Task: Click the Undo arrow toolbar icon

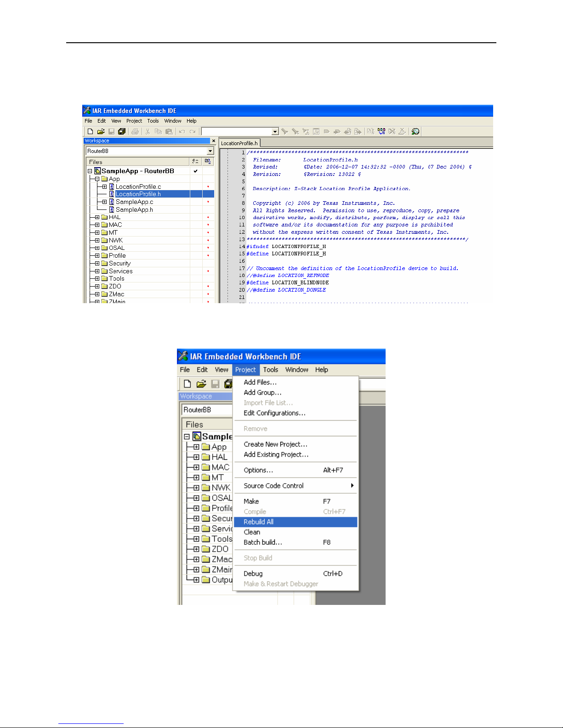Action: [x=182, y=131]
